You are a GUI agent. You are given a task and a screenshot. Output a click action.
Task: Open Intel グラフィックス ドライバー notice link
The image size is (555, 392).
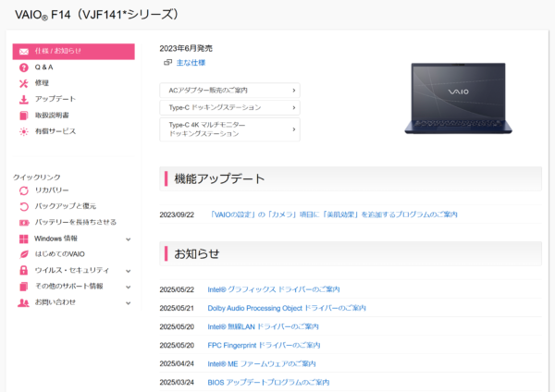(273, 289)
